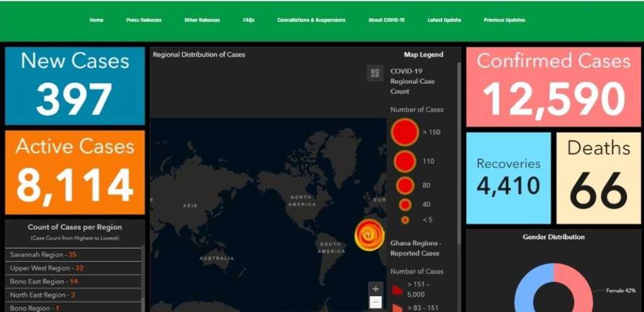Go to Other Releases
Screen dimensions: 644x312
pyautogui.click(x=202, y=20)
